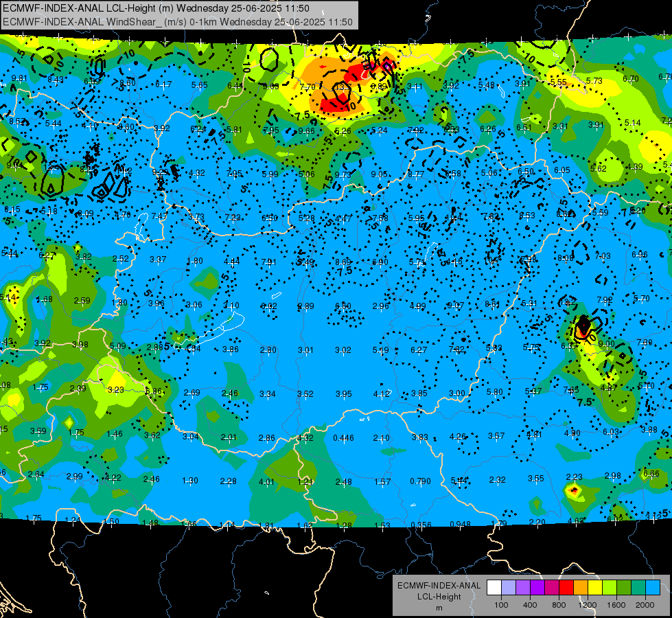Screen dimensions: 672x618
Task: Click the grid value 2.59
Action: tap(82, 301)
